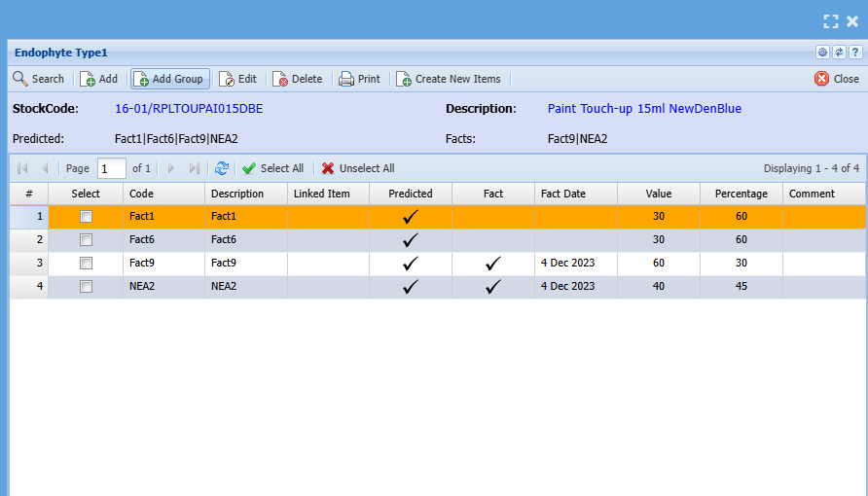This screenshot has width=868, height=496.
Task: Close the panel using the Close button
Action: click(837, 79)
